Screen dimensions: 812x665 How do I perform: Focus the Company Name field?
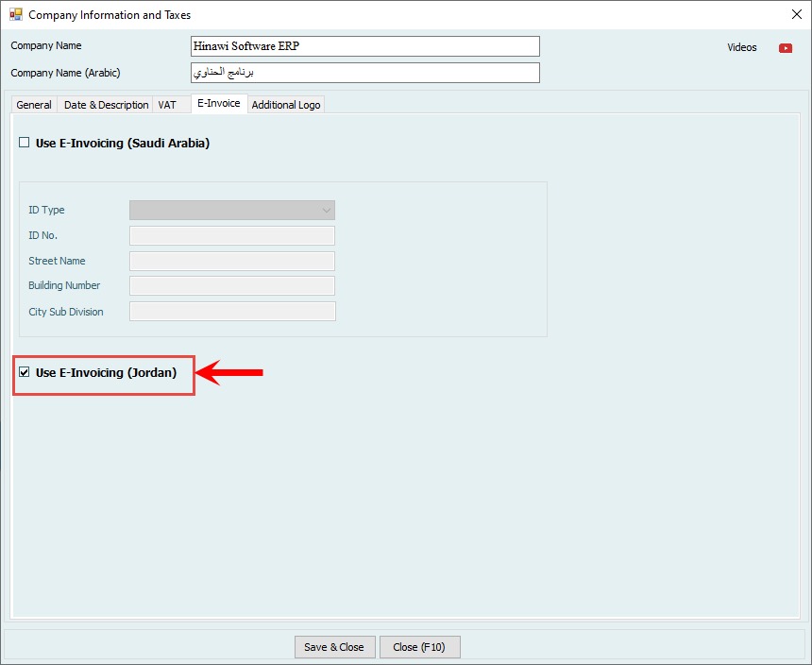(365, 46)
